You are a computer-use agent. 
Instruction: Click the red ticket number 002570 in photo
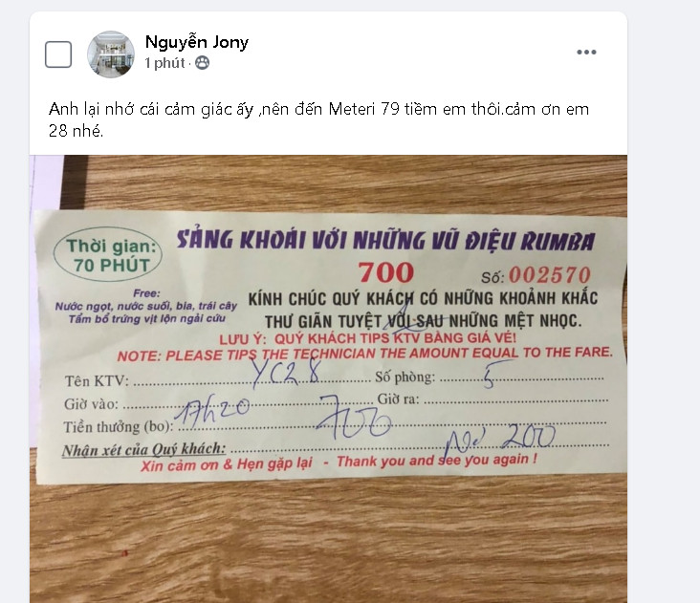tap(550, 274)
